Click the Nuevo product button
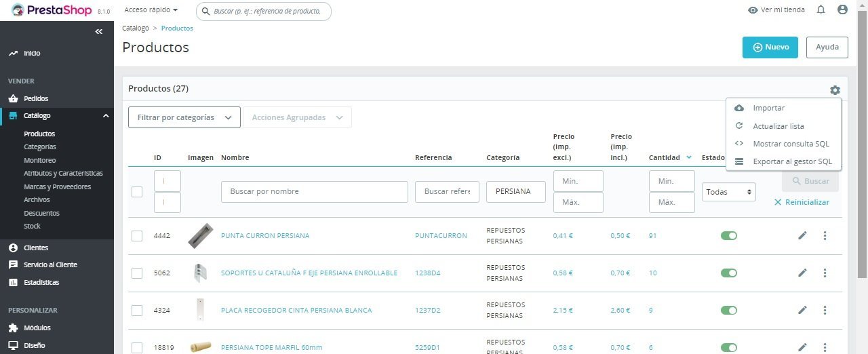 pyautogui.click(x=770, y=47)
